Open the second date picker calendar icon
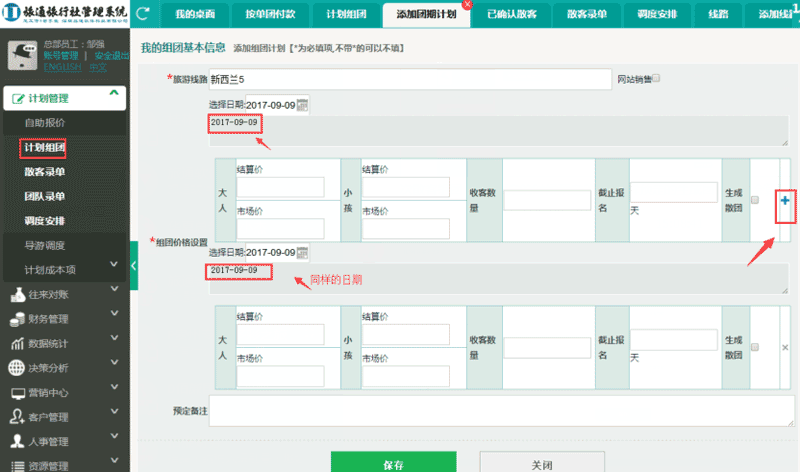The width and height of the screenshot is (800, 472). (303, 252)
